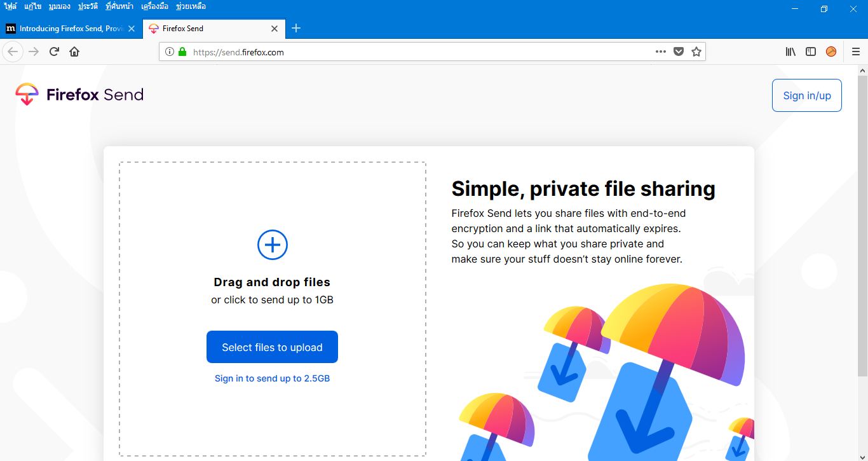Open the Firefox hamburger menu
868x461 pixels.
point(856,52)
